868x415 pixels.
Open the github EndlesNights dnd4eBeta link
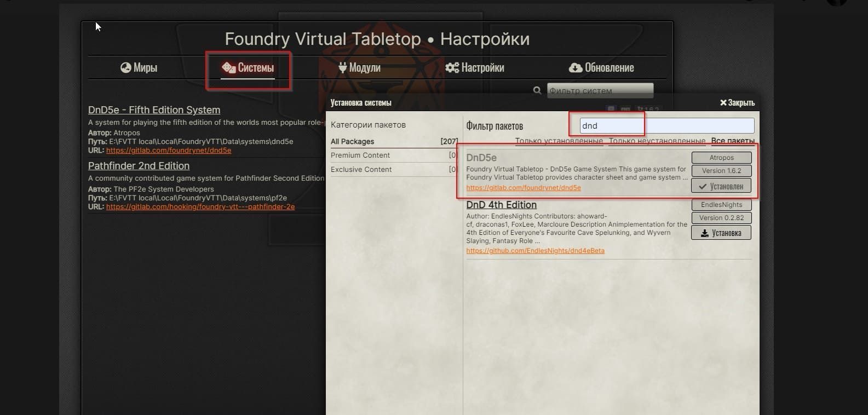pos(536,251)
